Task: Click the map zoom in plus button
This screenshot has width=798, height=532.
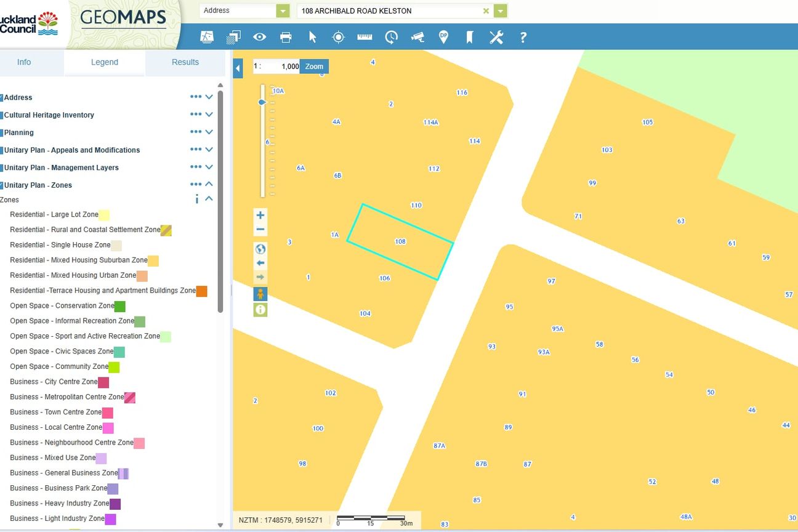Action: (x=260, y=215)
